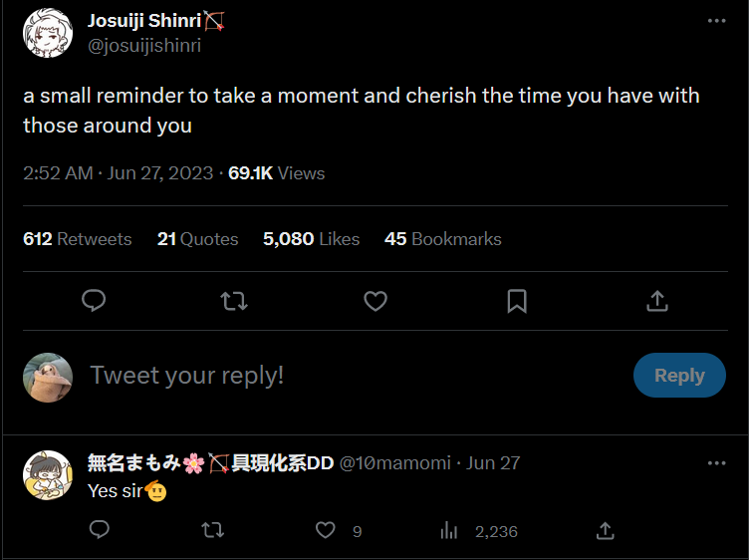Reply to the main tweet via speech bubble icon
This screenshot has height=560, width=749.
95,300
